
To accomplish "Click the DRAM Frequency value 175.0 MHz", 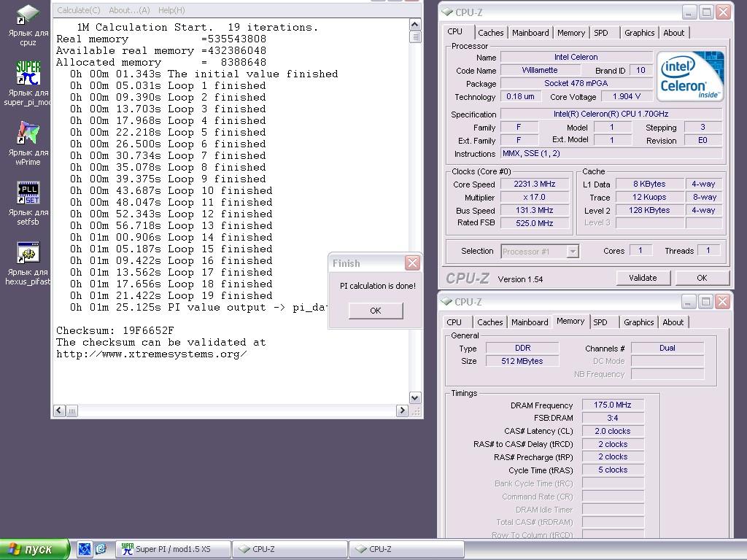I will (613, 405).
